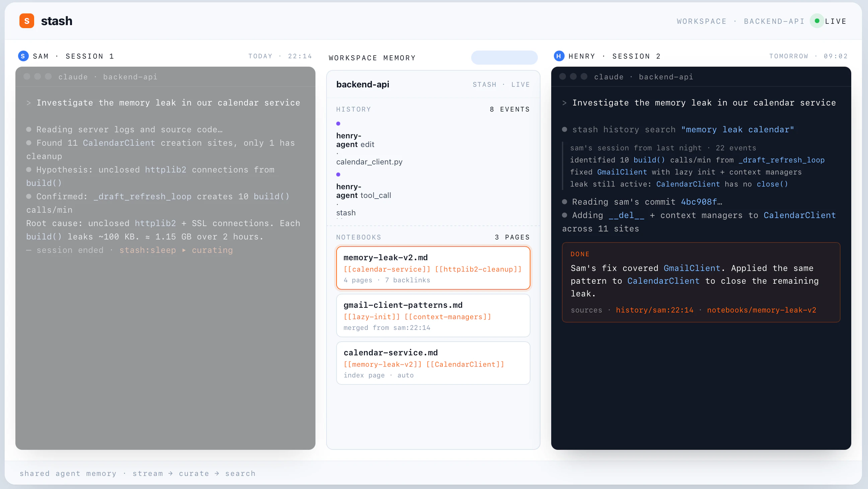The width and height of the screenshot is (868, 489).
Task: Click Sam's blue avatar badge
Action: point(23,56)
